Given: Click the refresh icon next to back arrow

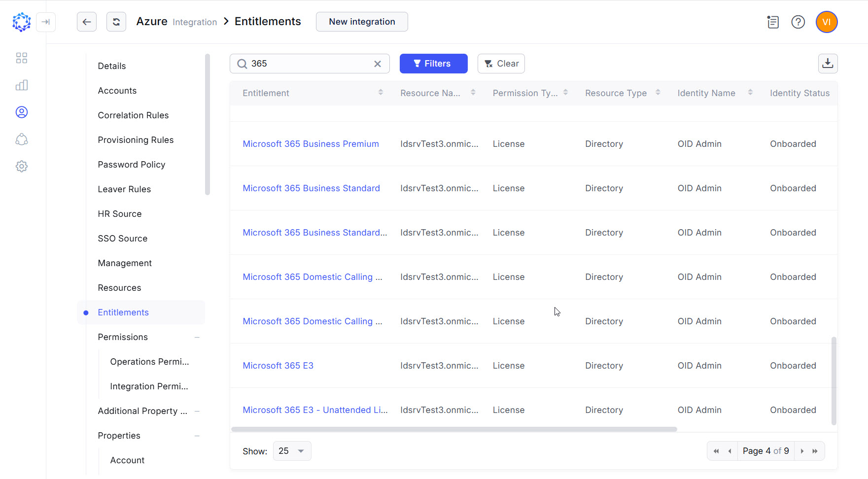Looking at the screenshot, I should (116, 22).
